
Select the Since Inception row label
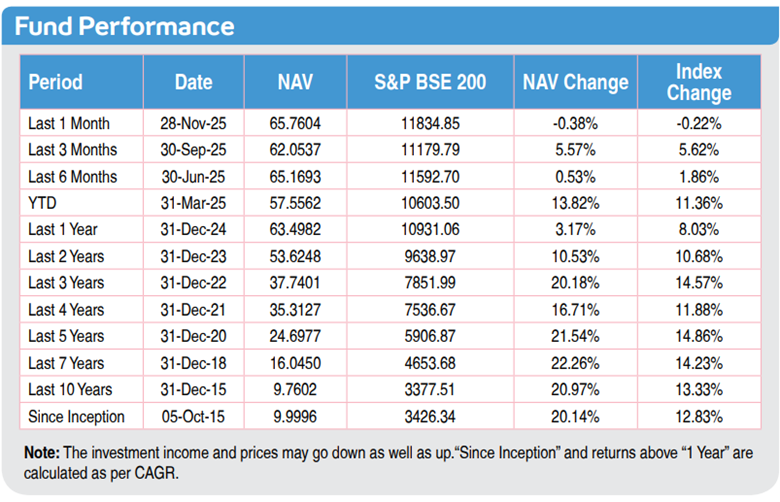pos(77,416)
